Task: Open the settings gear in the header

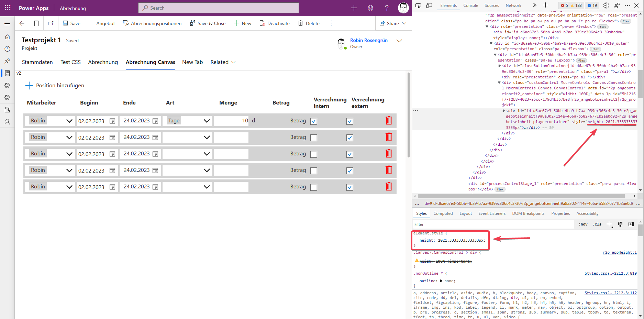Action: [370, 8]
